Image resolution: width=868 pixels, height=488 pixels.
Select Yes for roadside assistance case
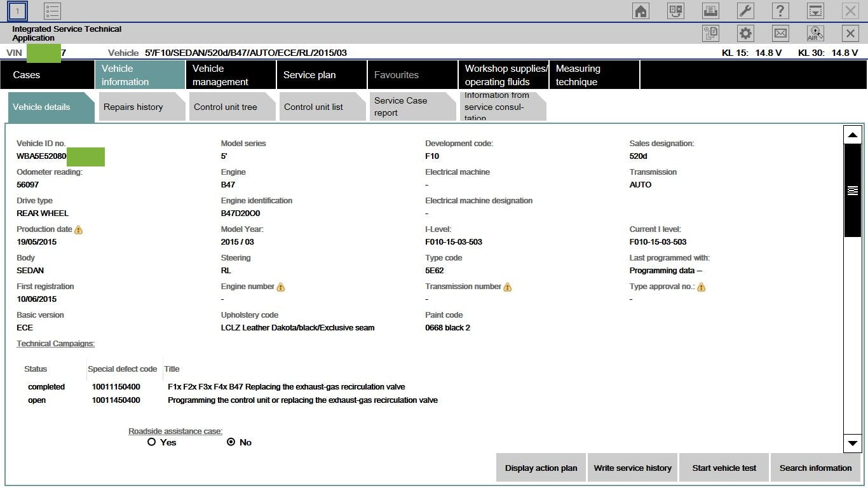click(x=151, y=442)
